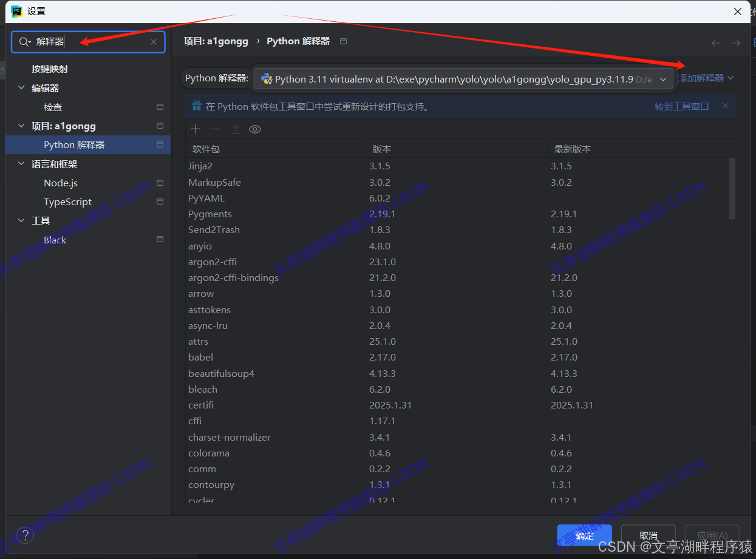Collapse the 语言和框架 section
Screen dimensions: 756x559
(22, 164)
